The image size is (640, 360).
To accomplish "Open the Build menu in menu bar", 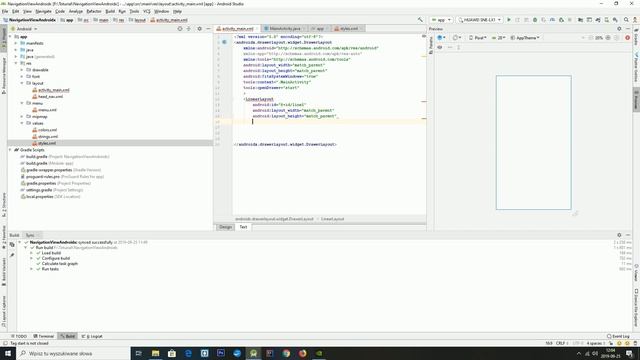I will [110, 11].
